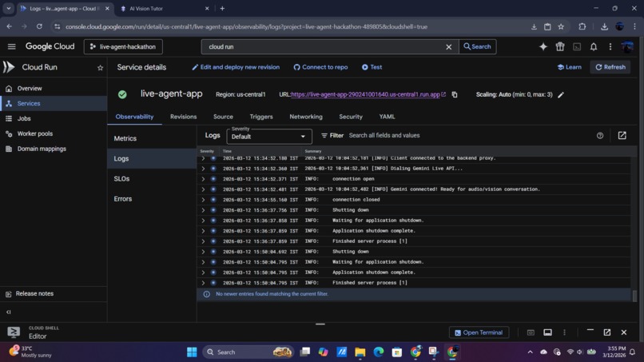Click Connect to repo
The width and height of the screenshot is (644, 362).
pos(320,67)
